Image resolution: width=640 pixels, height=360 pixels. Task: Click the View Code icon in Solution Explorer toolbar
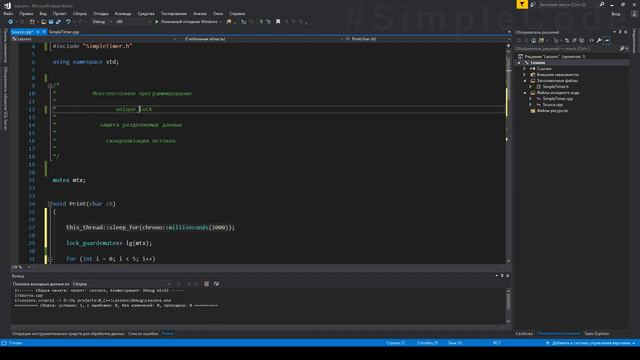pyautogui.click(x=591, y=40)
